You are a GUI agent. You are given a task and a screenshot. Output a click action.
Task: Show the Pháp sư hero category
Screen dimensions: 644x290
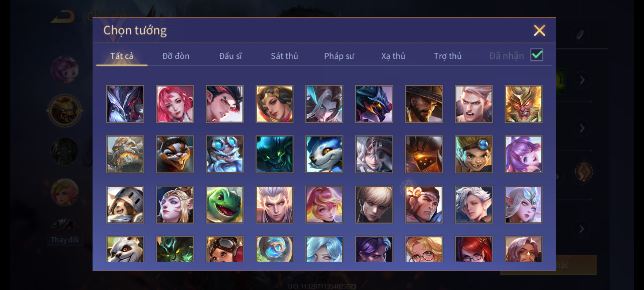pyautogui.click(x=339, y=56)
